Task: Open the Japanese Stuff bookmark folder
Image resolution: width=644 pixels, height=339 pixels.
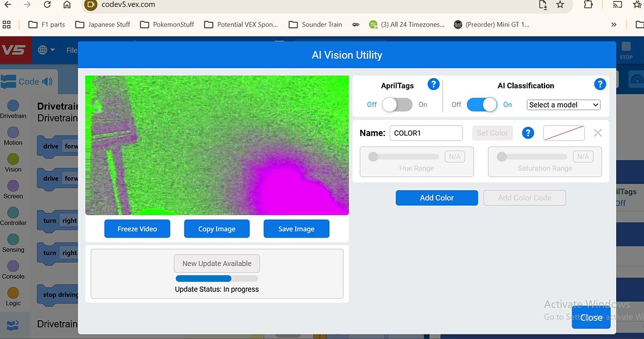Action: tap(103, 25)
